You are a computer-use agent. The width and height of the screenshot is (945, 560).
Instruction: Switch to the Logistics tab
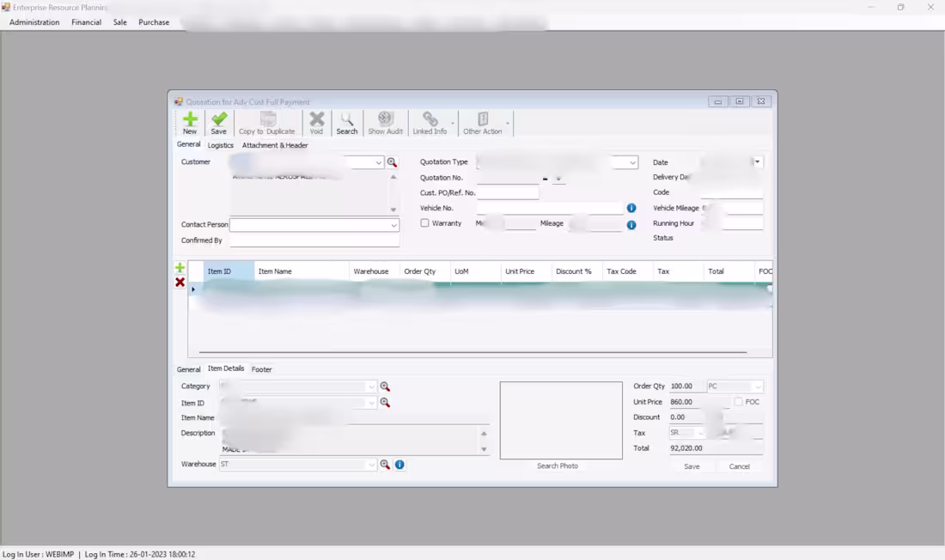tap(220, 145)
